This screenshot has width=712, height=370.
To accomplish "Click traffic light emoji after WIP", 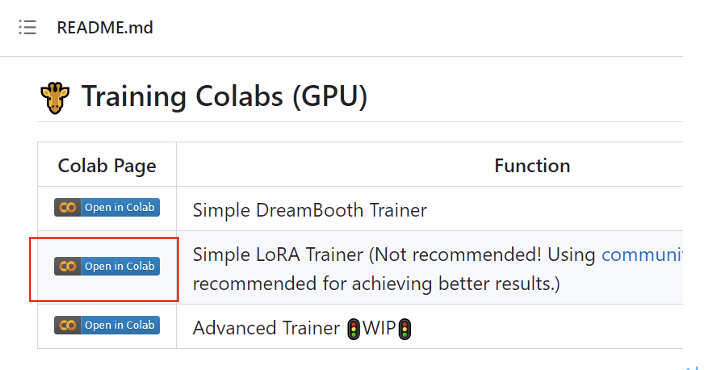I will tap(405, 329).
